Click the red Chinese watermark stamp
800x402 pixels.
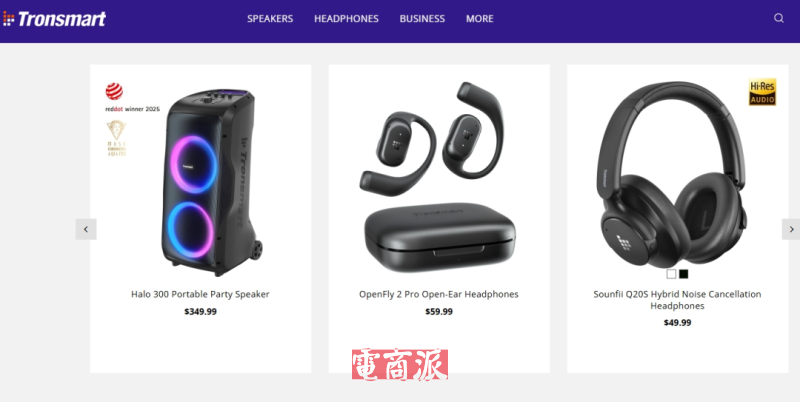point(400,364)
